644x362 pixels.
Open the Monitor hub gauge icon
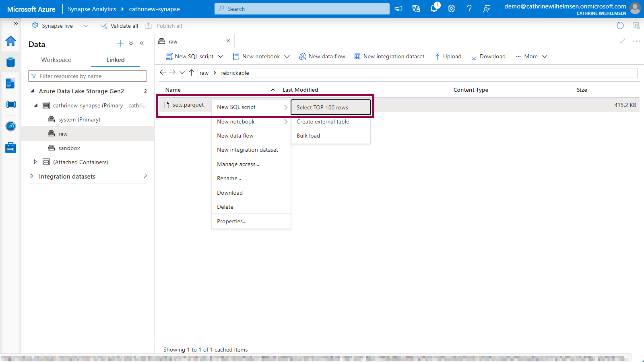tap(10, 126)
